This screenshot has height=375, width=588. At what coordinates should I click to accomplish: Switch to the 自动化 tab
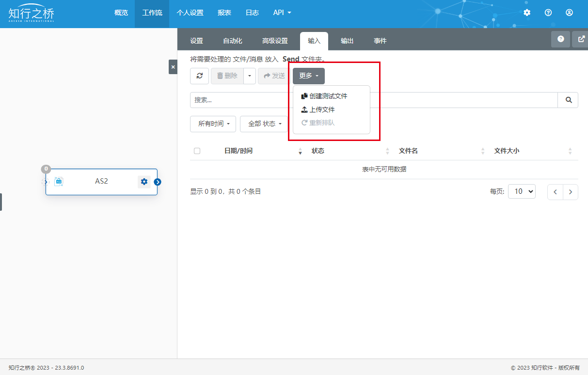pos(233,41)
